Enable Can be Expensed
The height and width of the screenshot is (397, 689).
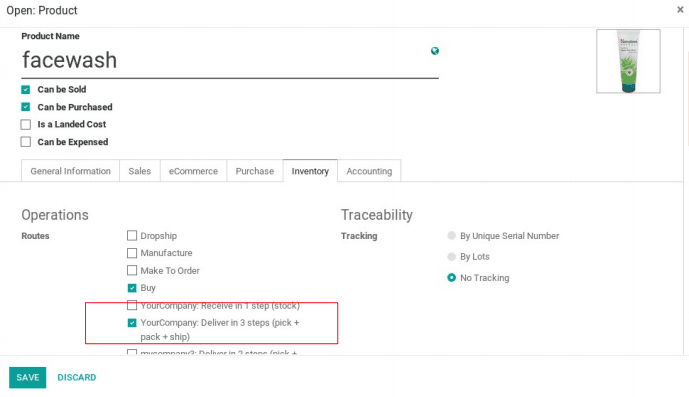tap(25, 142)
